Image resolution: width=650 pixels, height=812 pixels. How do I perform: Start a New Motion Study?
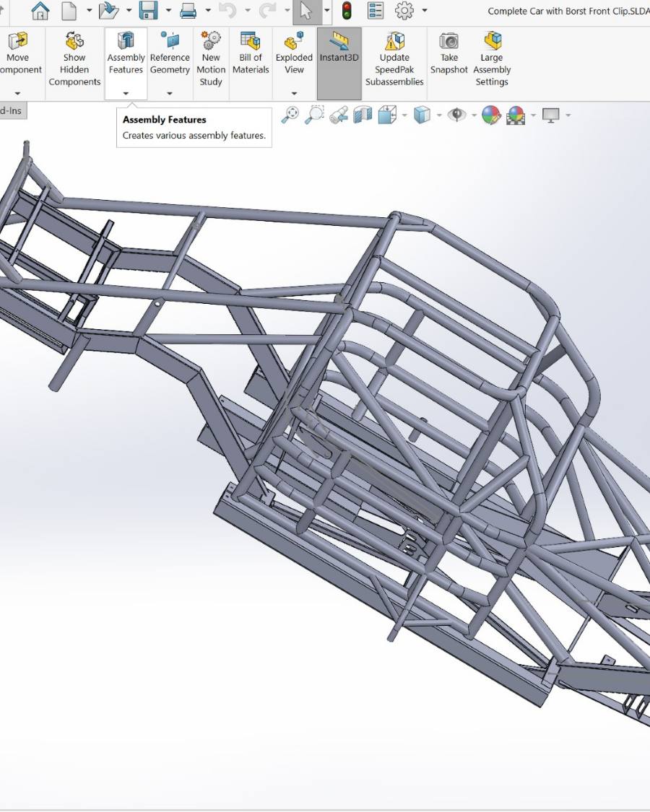tap(211, 58)
